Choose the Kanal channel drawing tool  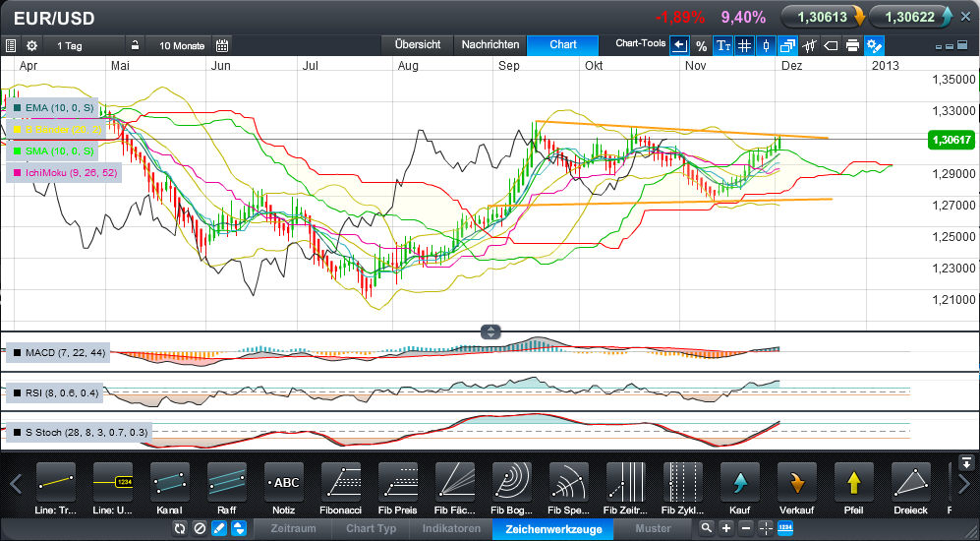pyautogui.click(x=170, y=483)
